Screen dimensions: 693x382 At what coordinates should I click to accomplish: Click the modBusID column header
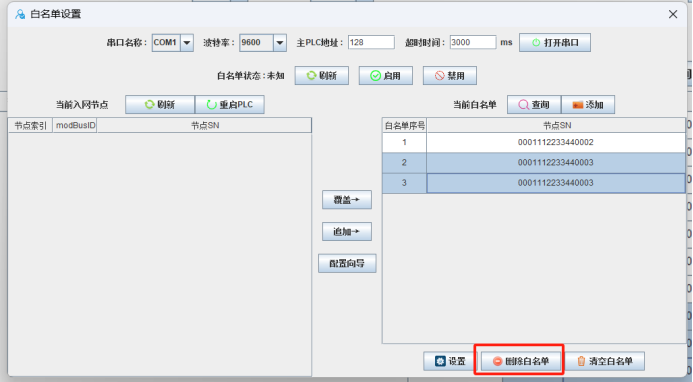coord(75,126)
